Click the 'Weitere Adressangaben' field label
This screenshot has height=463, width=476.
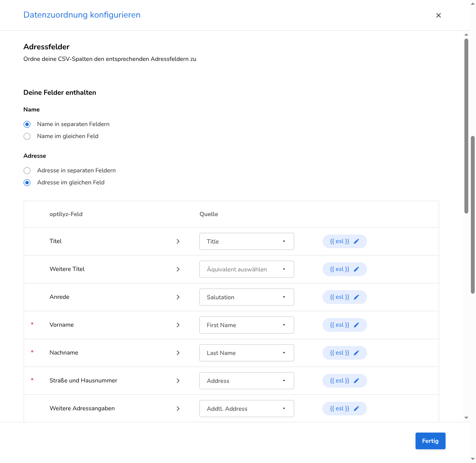click(x=82, y=409)
